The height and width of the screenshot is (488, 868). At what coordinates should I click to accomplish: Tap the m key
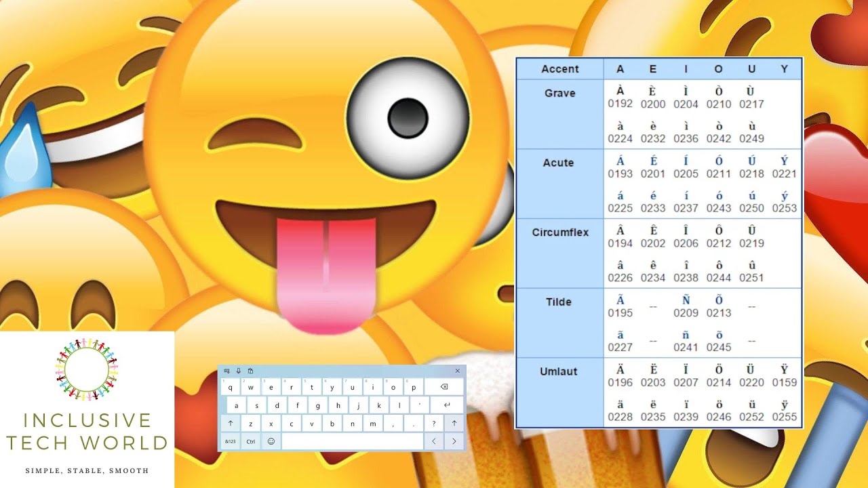click(x=373, y=423)
